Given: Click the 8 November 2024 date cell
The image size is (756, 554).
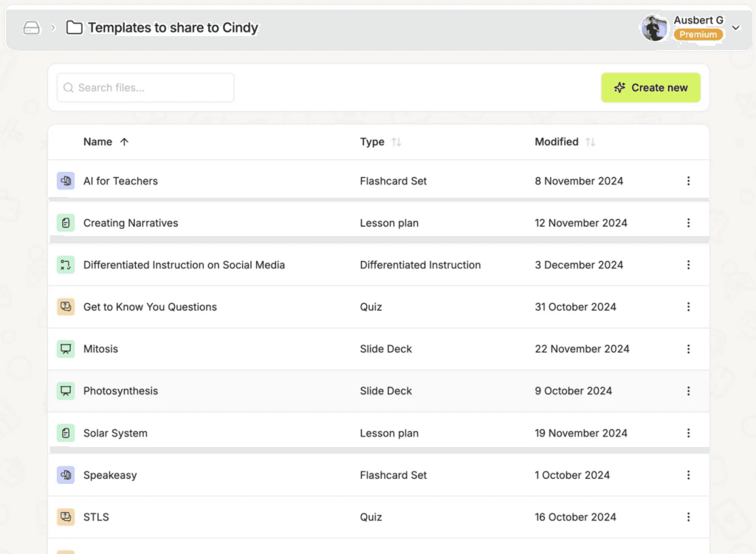Looking at the screenshot, I should tap(579, 181).
